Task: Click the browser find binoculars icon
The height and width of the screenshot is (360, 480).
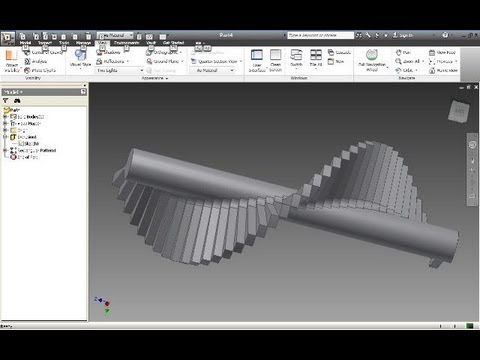Action: pyautogui.click(x=17, y=100)
